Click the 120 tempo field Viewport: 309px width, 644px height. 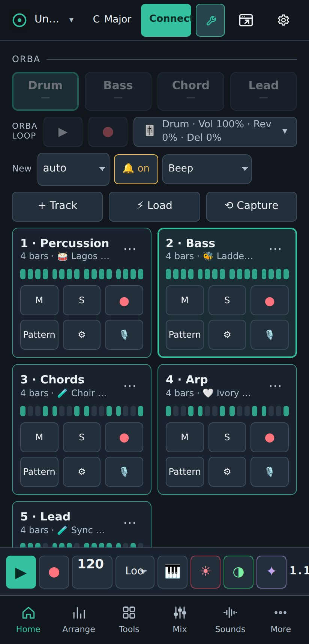coord(92,572)
